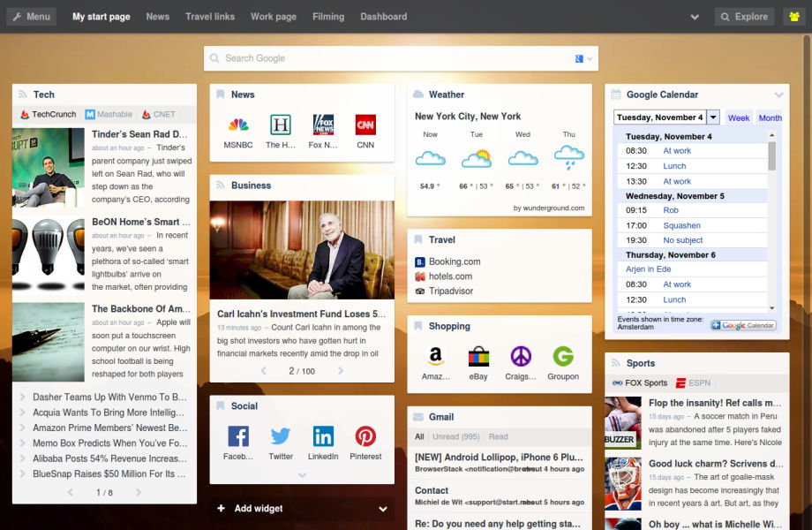Click the Booking.com favicon
The height and width of the screenshot is (530, 812).
[x=420, y=262]
